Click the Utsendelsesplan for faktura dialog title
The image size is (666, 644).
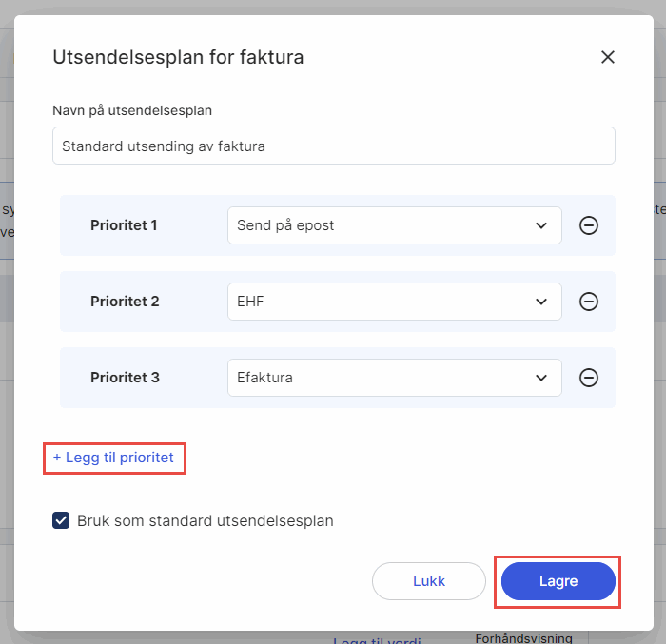pos(178,57)
